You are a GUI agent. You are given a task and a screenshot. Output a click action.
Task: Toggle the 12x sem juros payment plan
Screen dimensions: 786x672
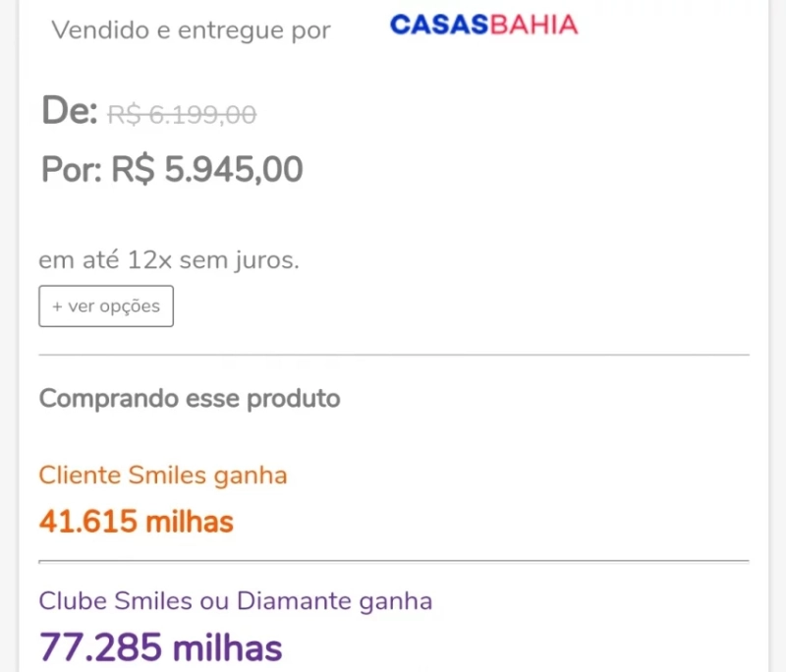coord(169,259)
